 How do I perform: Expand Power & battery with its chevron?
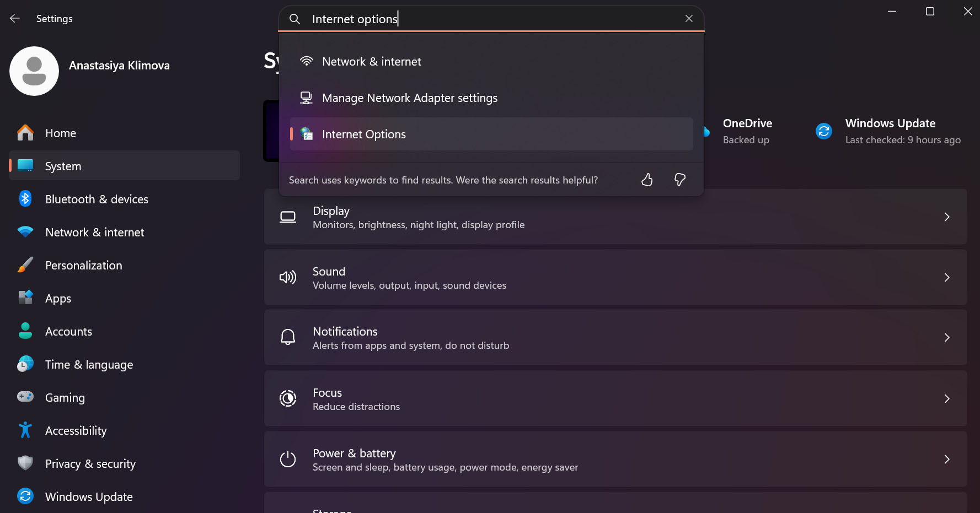[947, 460]
